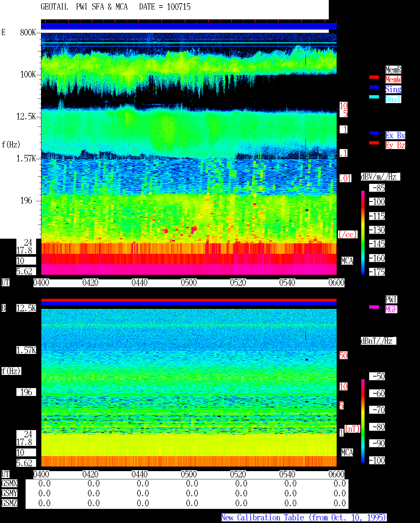Viewport: 420px width, 523px height.
Task: Click the dBV/m/√Hz color scale bar
Action: pyautogui.click(x=363, y=232)
